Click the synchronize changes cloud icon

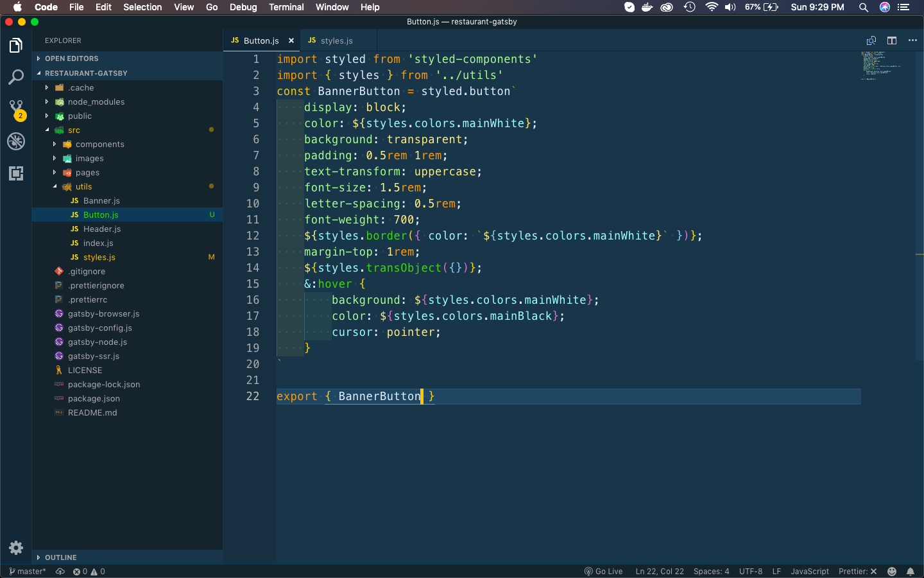pyautogui.click(x=60, y=572)
